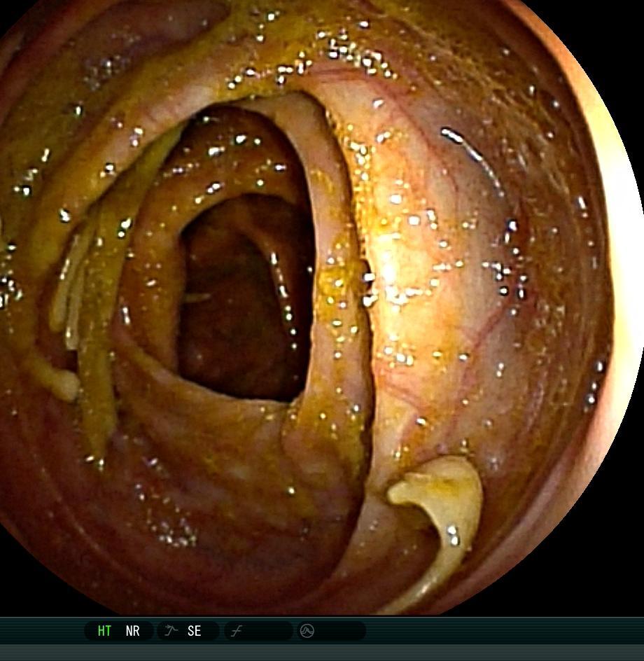Click the green HT status indicator
This screenshot has width=644, height=661.
coord(104,631)
